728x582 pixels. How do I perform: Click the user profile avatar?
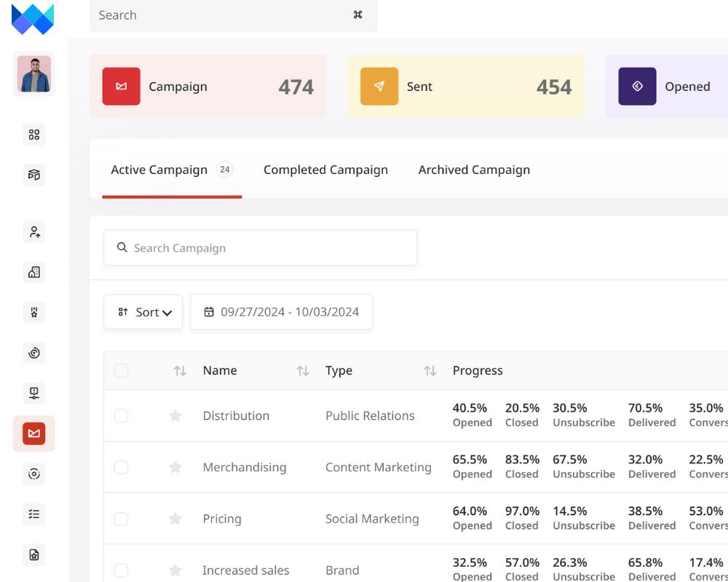tap(33, 74)
